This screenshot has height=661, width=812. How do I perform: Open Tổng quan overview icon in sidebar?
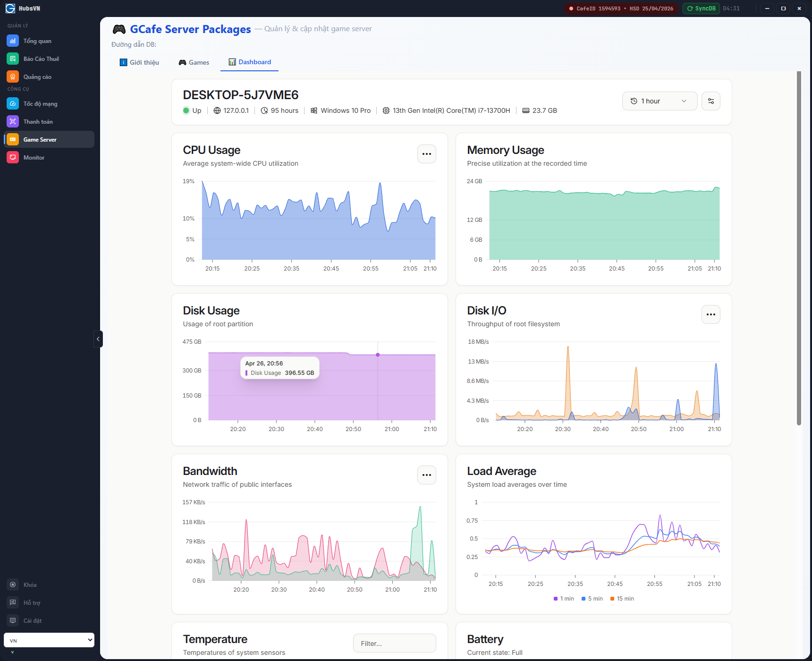point(13,41)
